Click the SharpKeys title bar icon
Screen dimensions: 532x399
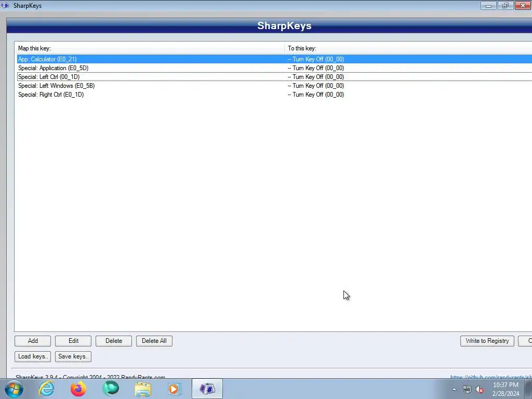[5, 5]
